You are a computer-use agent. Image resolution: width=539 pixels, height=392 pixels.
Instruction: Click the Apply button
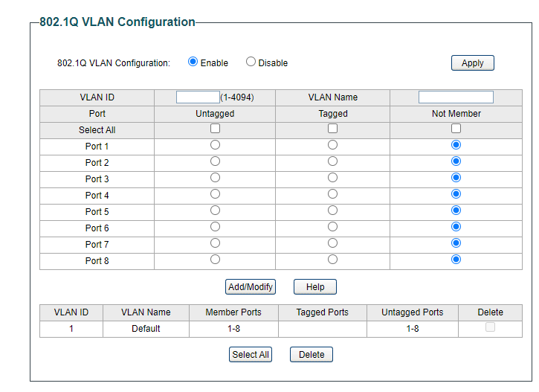472,63
